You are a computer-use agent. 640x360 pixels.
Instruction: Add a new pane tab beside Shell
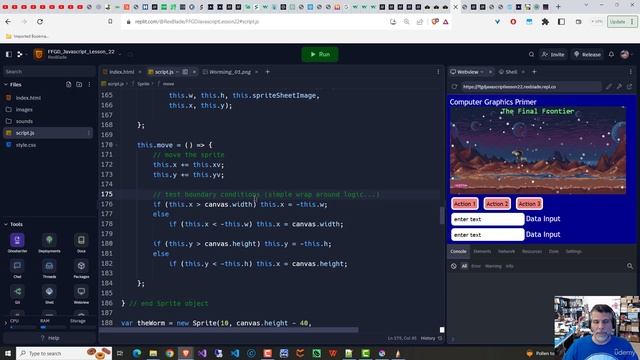pos(534,72)
